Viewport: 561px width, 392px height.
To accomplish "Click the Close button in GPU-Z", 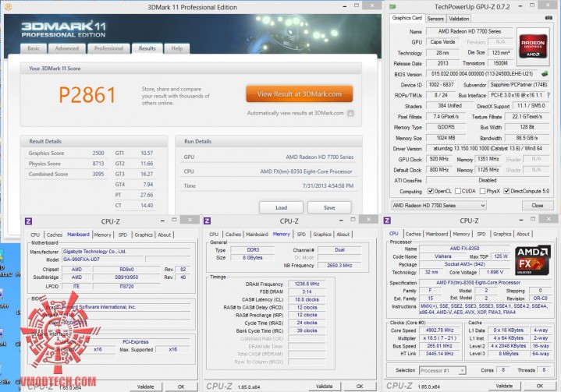I will click(x=538, y=206).
